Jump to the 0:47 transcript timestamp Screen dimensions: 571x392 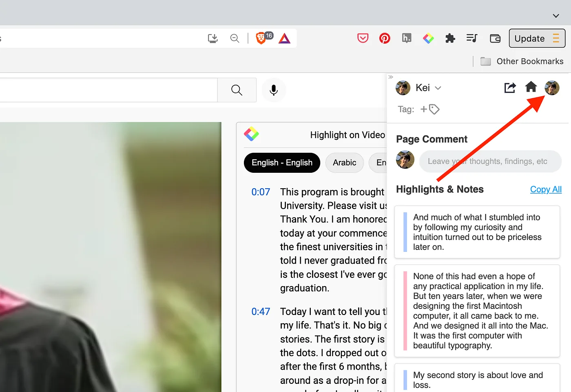261,312
